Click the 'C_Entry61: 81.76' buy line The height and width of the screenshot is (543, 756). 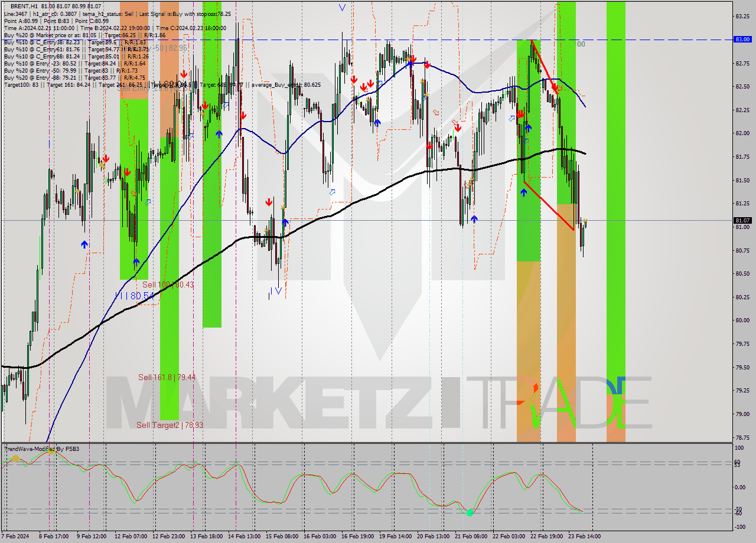pos(76,49)
